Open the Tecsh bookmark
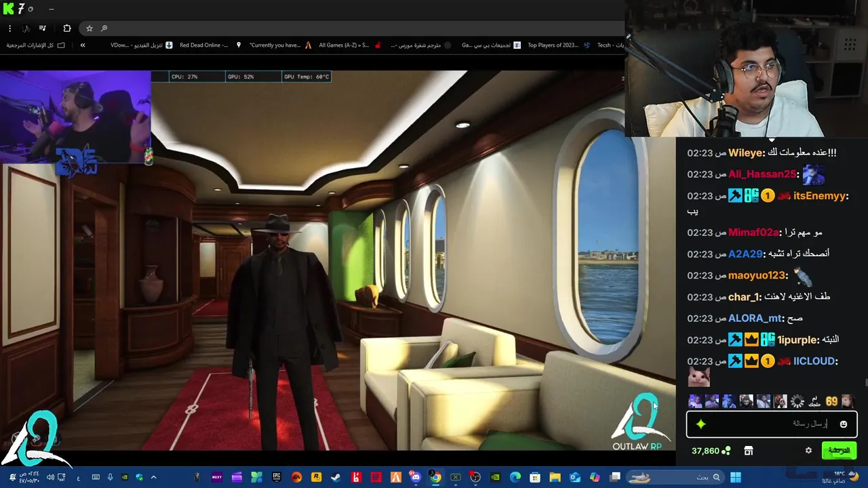Image resolution: width=868 pixels, height=488 pixels. (609, 45)
